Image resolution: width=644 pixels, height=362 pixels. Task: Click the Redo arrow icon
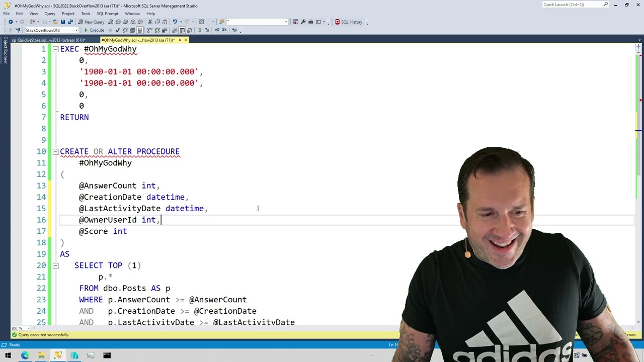tap(187, 22)
